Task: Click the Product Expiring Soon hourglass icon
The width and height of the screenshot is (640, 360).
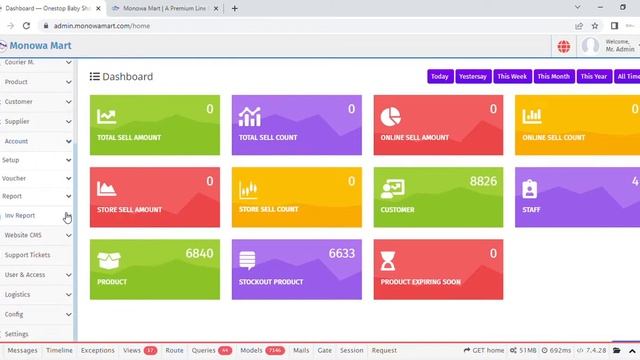Action: coord(388,261)
